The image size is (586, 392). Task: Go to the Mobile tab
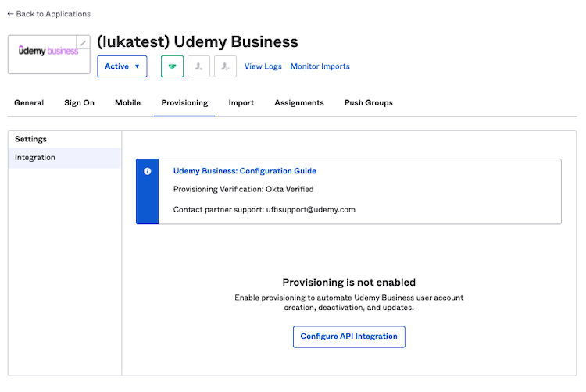click(127, 103)
